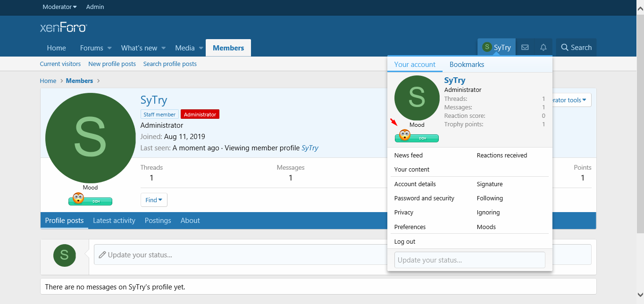The height and width of the screenshot is (304, 644).
Task: Open the About tab
Action: pyautogui.click(x=190, y=221)
